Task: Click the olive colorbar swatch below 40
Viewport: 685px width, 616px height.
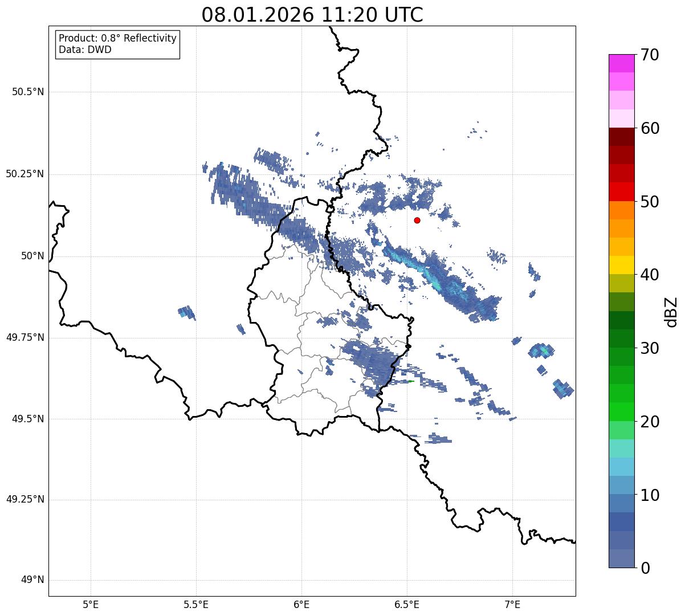Action: click(621, 283)
